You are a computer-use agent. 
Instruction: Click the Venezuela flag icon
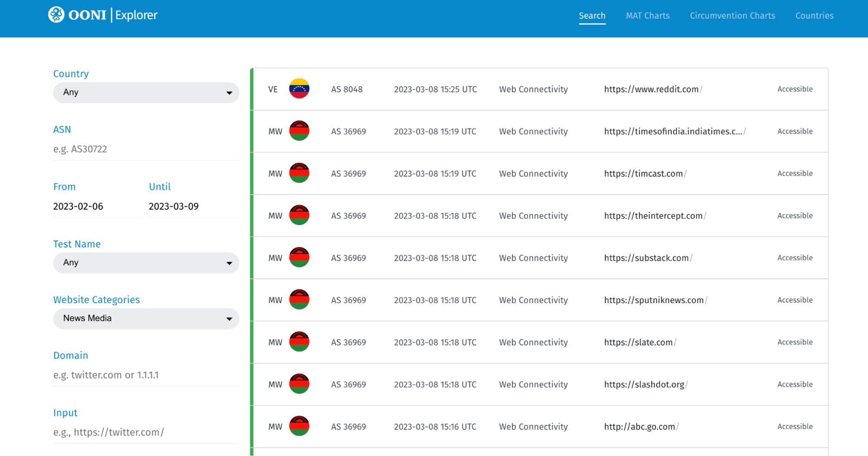point(299,89)
